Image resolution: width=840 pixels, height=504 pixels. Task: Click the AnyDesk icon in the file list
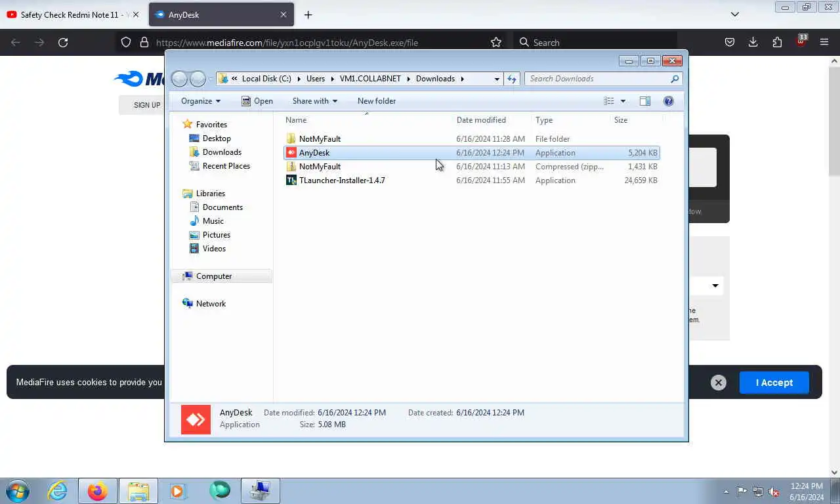coord(291,153)
